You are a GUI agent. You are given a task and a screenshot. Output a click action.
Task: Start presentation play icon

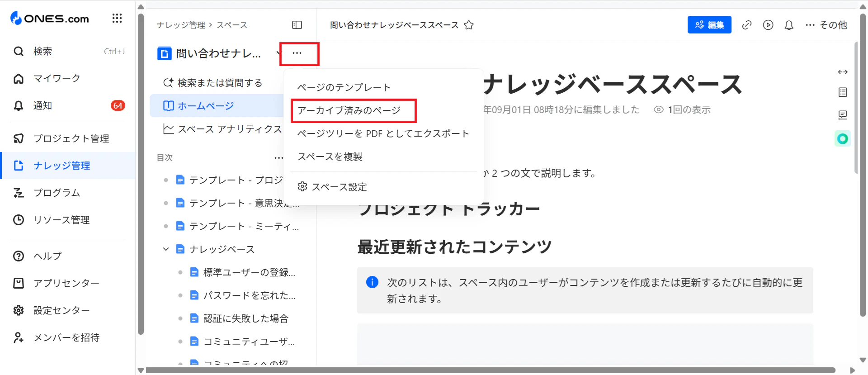768,25
